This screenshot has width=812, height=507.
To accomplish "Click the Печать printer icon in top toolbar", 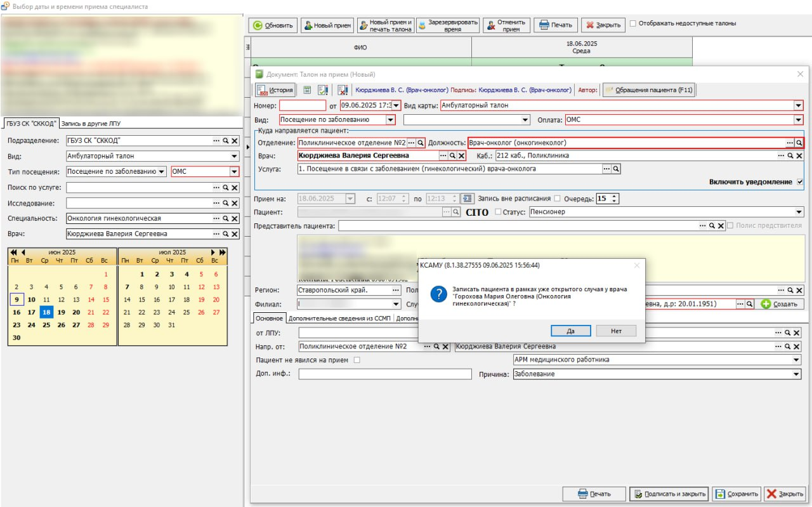I will tap(555, 25).
